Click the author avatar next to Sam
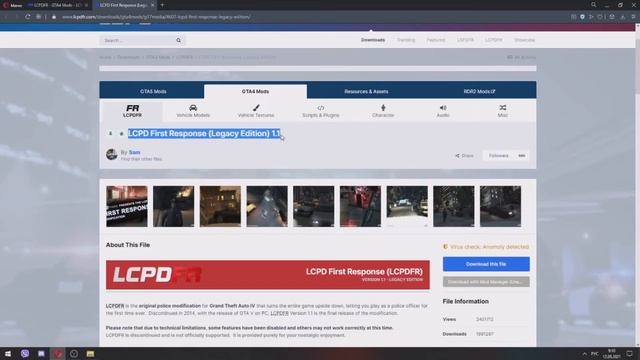The width and height of the screenshot is (640, 360). (111, 154)
